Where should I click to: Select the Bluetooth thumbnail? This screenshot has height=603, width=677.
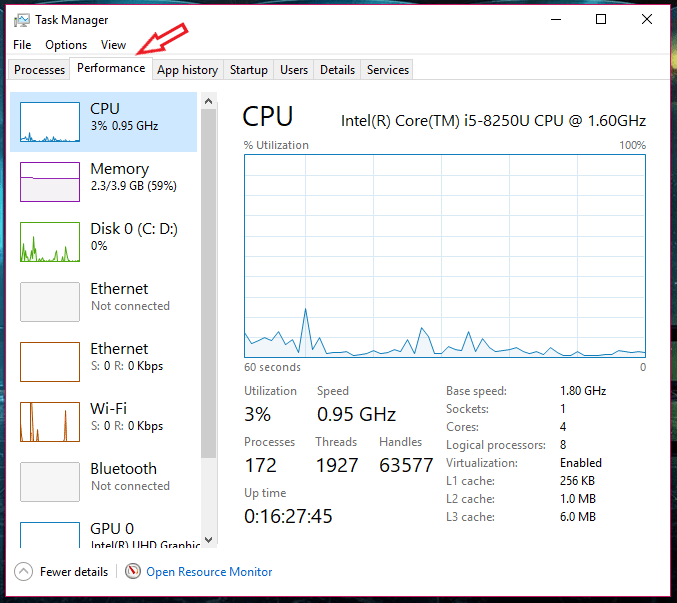pos(50,482)
